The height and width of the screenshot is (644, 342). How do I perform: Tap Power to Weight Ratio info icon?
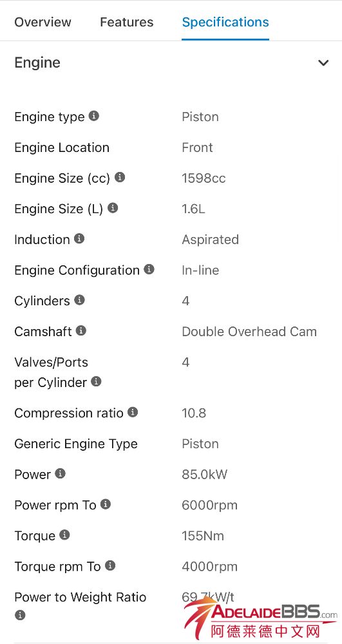pos(20,615)
